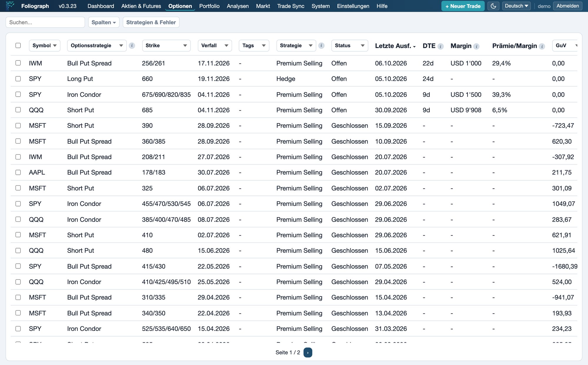Sort by Letzte Ausf. column header
This screenshot has width=588, height=365.
(395, 46)
